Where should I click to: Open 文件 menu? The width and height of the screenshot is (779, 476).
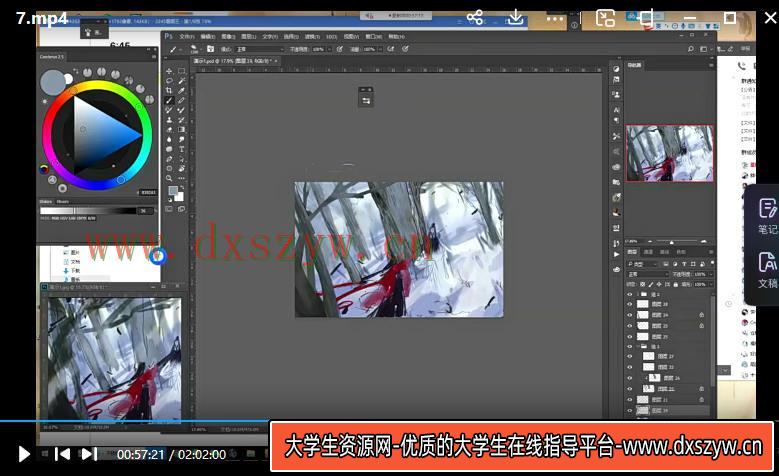187,37
